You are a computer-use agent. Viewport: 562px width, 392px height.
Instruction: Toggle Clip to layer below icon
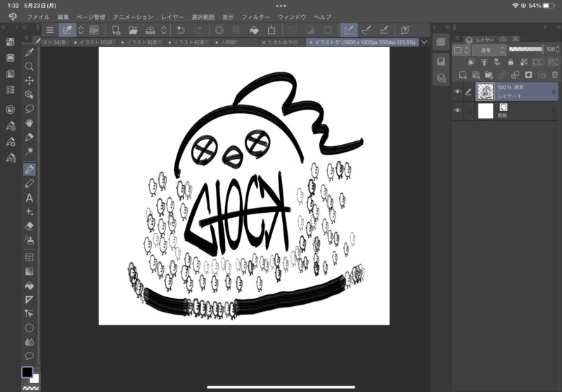pos(471,62)
